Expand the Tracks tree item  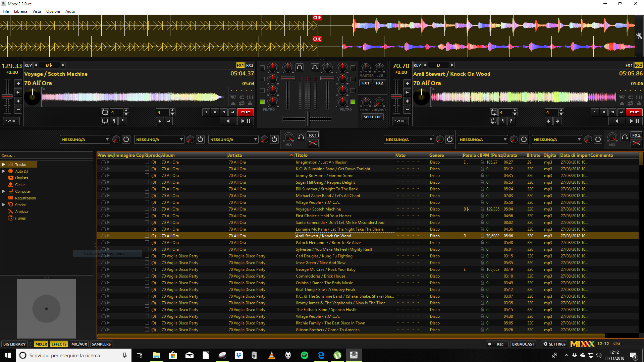[x=4, y=165]
